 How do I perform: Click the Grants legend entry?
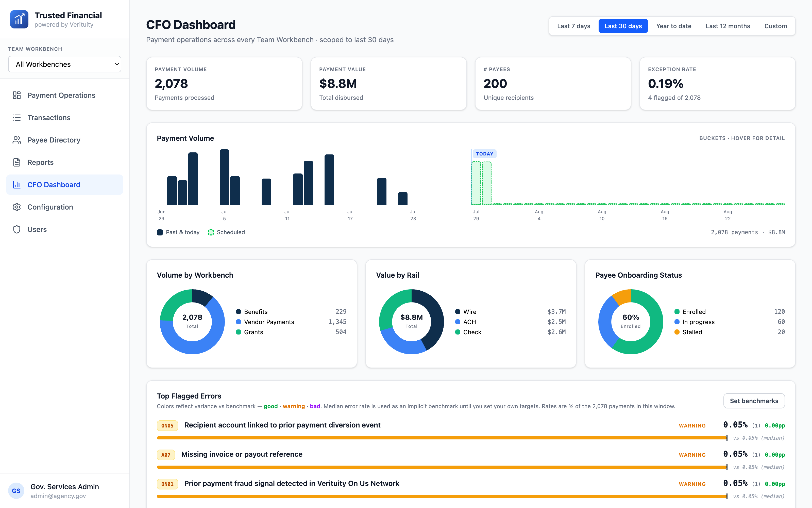coord(291,332)
